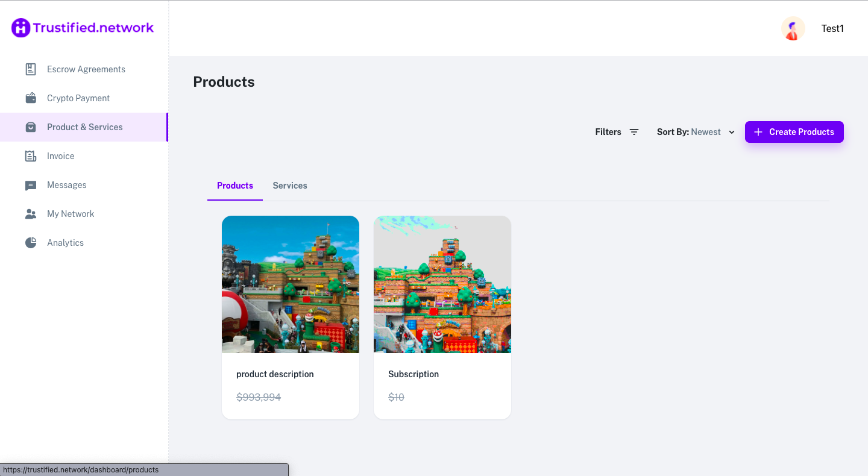Image resolution: width=868 pixels, height=476 pixels.
Task: Open the Invoice menu entry
Action: 84,156
